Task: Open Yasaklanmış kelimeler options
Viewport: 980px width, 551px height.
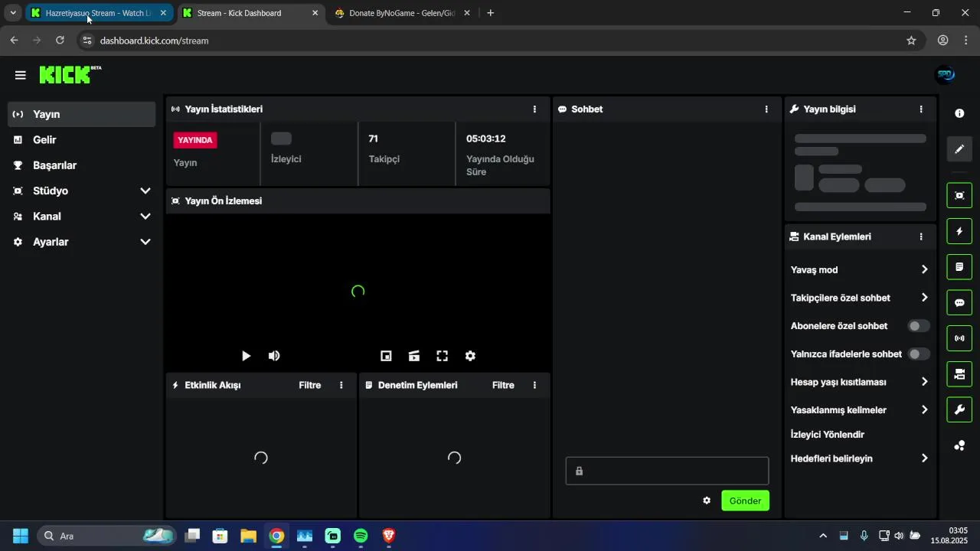Action: pyautogui.click(x=860, y=410)
